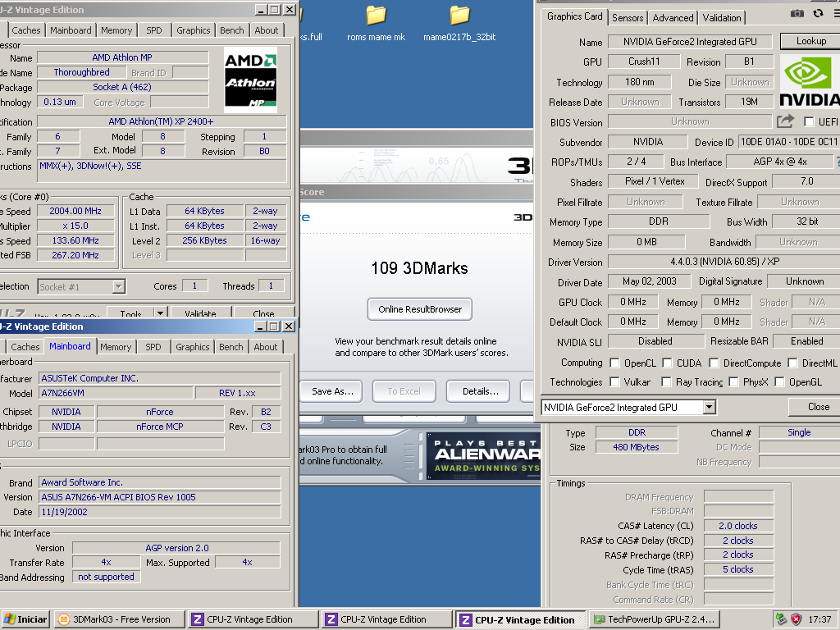Screen dimensions: 840x630
Task: Toggle the UEFI checkbox
Action: pos(809,122)
